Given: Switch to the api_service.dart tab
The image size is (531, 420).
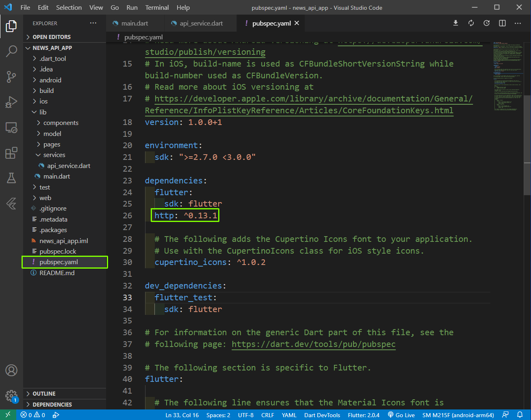Looking at the screenshot, I should [201, 23].
